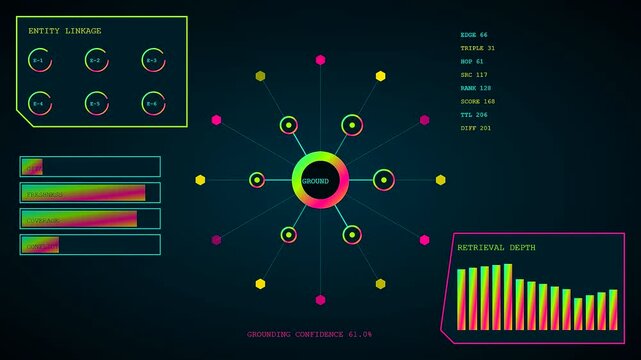Select olive hexagon at five o'clock position
Viewport: 641px width, 360px height.
(381, 284)
